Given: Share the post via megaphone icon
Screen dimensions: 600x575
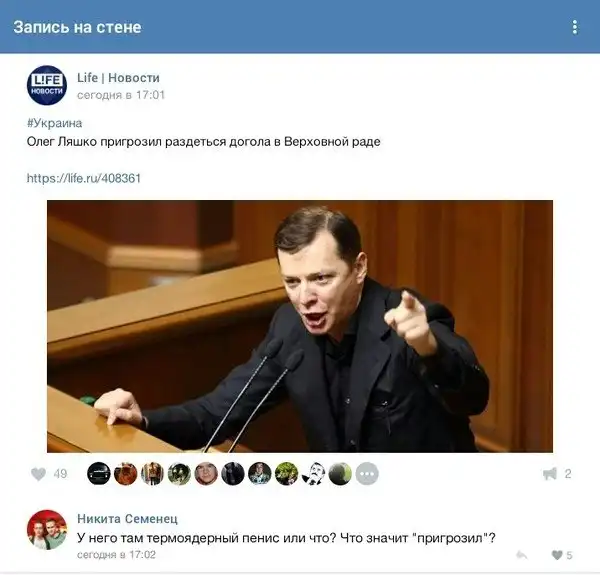Looking at the screenshot, I should (x=550, y=474).
